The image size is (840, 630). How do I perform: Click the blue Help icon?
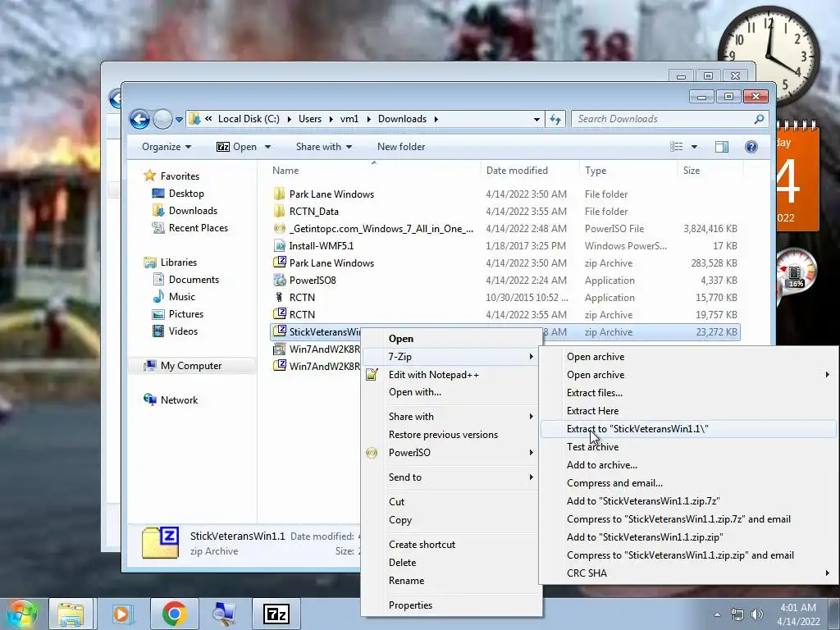751,147
